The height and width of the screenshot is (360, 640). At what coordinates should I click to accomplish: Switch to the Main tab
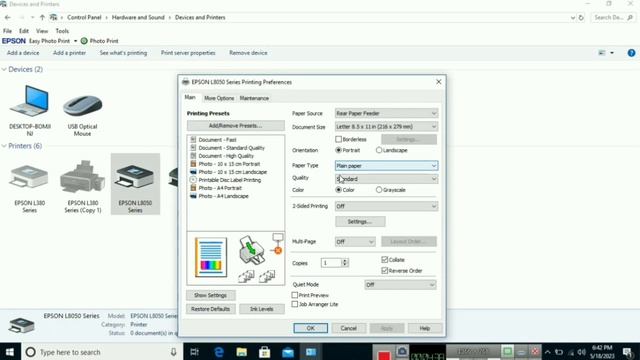[190, 98]
